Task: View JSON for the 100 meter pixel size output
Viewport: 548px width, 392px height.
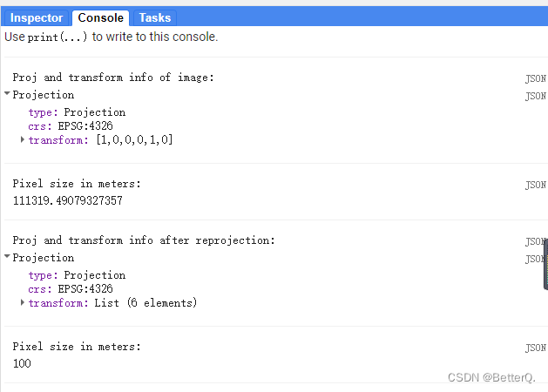Action: [535, 348]
